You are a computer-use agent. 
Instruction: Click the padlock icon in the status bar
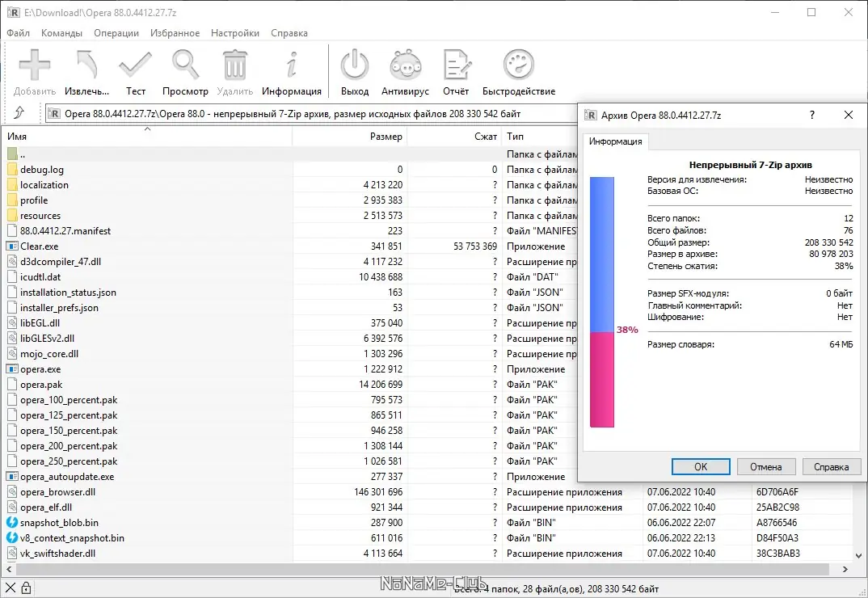click(26, 588)
